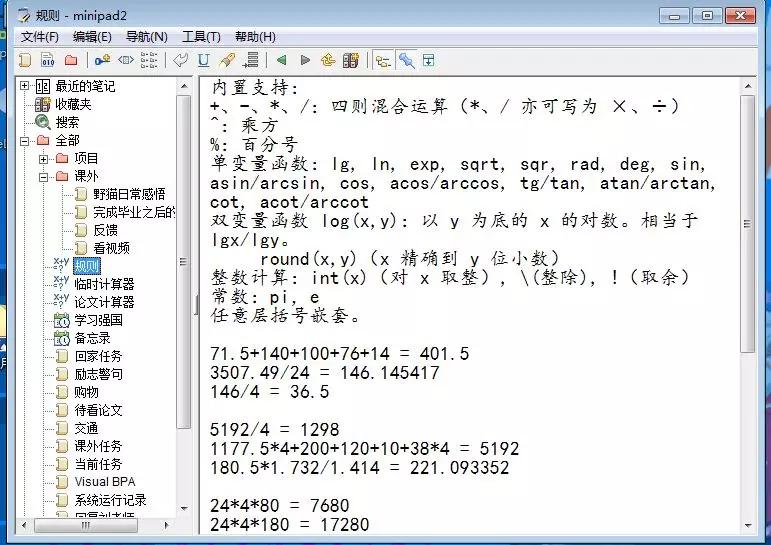The width and height of the screenshot is (771, 545).
Task: Open the 论文计算器 note
Action: pos(104,302)
